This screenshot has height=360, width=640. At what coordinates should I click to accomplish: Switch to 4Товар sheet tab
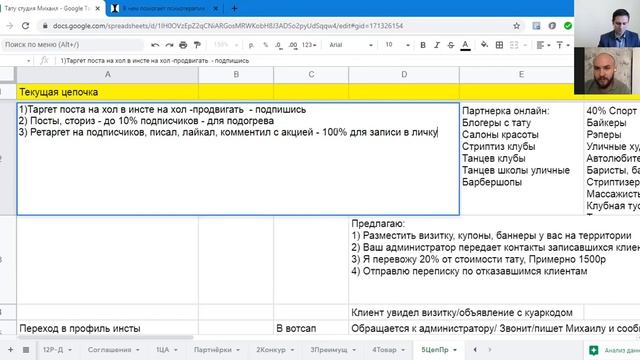[x=389, y=350]
